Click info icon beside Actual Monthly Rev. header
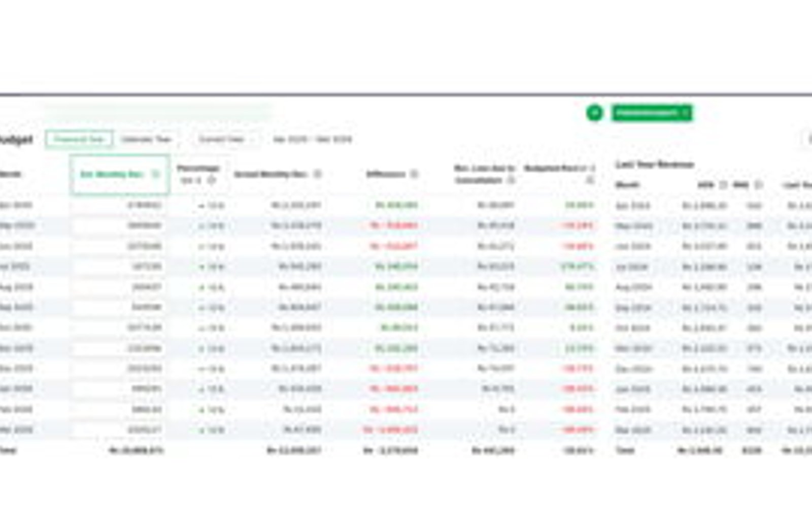Viewport: 812px width, 524px height. point(318,174)
